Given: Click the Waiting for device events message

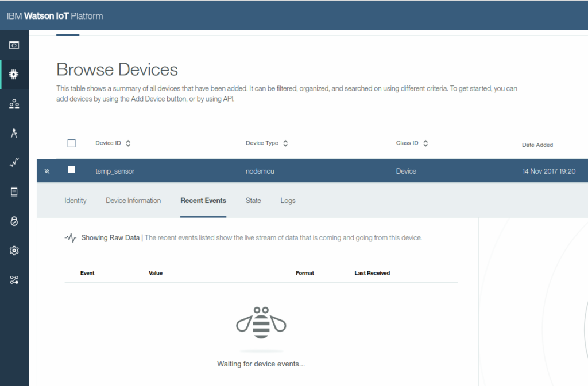Looking at the screenshot, I should point(261,364).
